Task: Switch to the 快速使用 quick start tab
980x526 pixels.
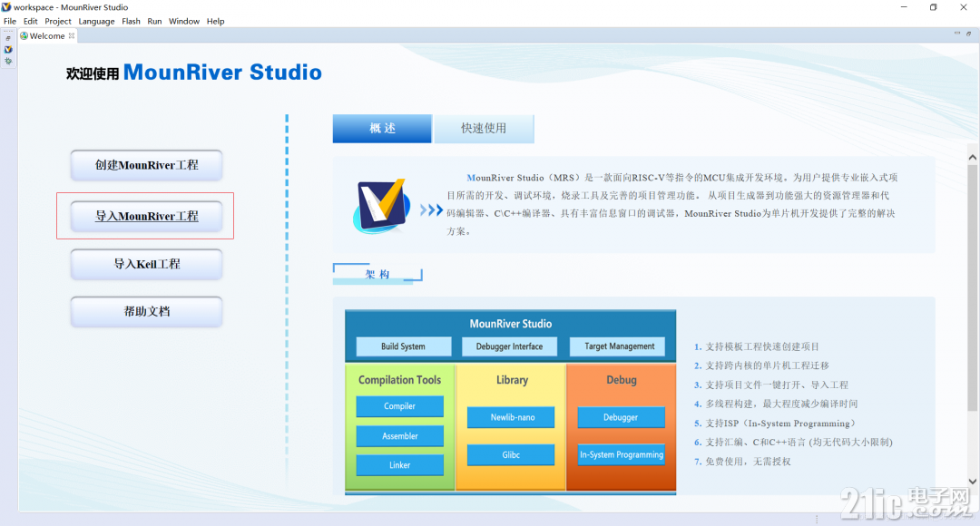Action: pyautogui.click(x=484, y=129)
